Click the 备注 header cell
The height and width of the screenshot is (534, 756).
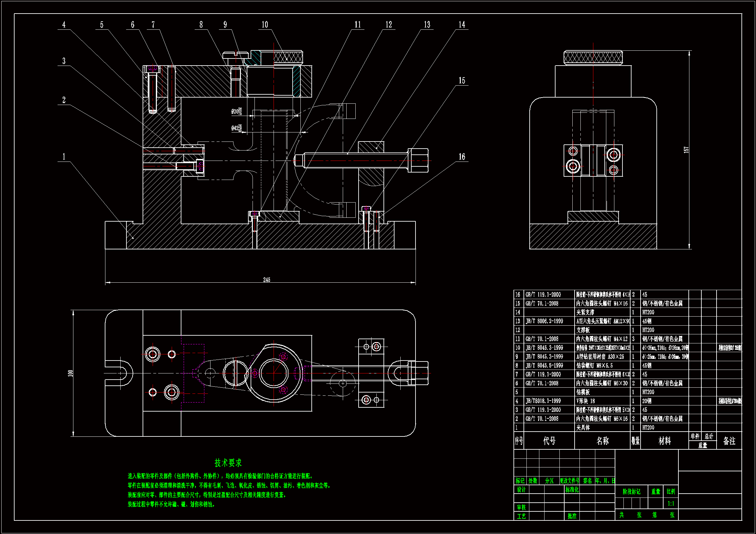pos(729,441)
